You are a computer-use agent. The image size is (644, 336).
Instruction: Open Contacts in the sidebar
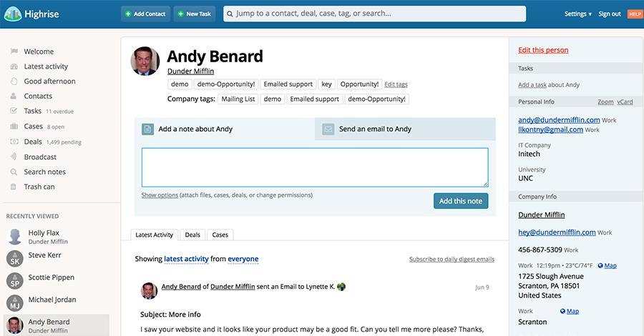click(38, 96)
